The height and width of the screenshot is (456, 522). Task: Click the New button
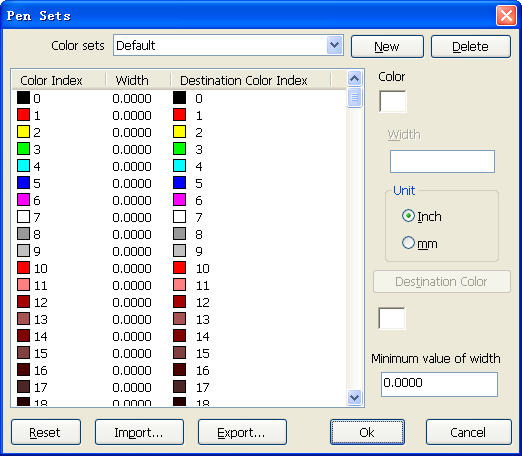pyautogui.click(x=387, y=47)
